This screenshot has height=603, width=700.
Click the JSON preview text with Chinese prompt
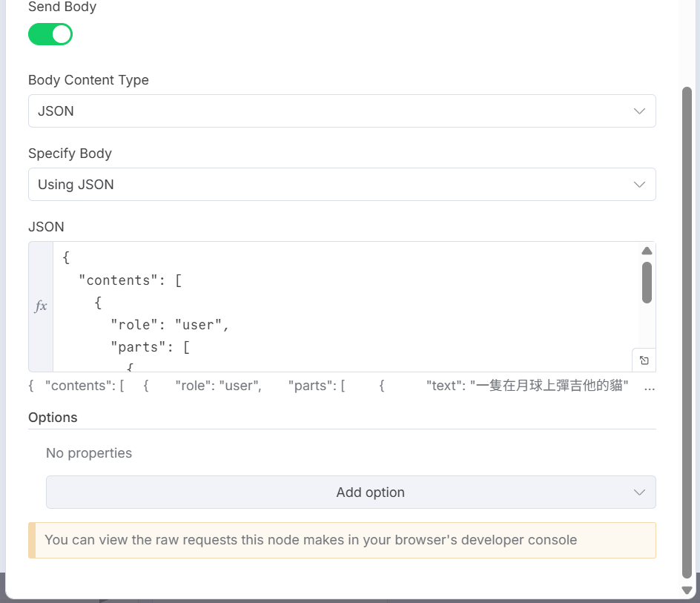tap(342, 386)
